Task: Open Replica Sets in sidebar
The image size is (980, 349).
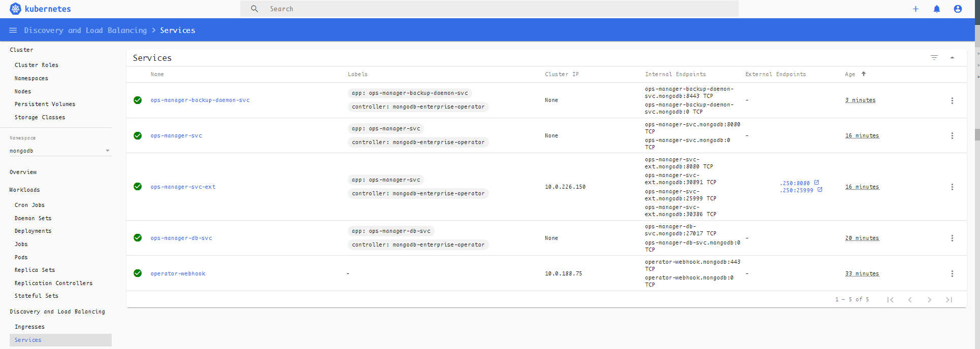Action: tap(35, 270)
